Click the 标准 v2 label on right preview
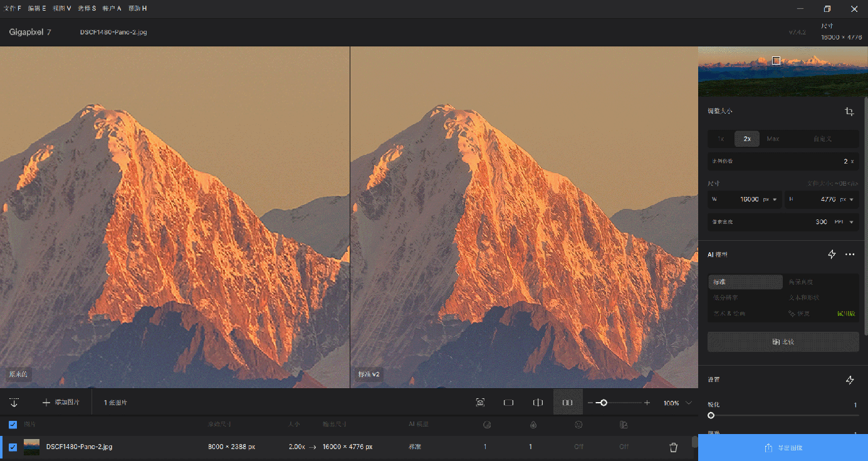This screenshot has width=868, height=461. (369, 374)
